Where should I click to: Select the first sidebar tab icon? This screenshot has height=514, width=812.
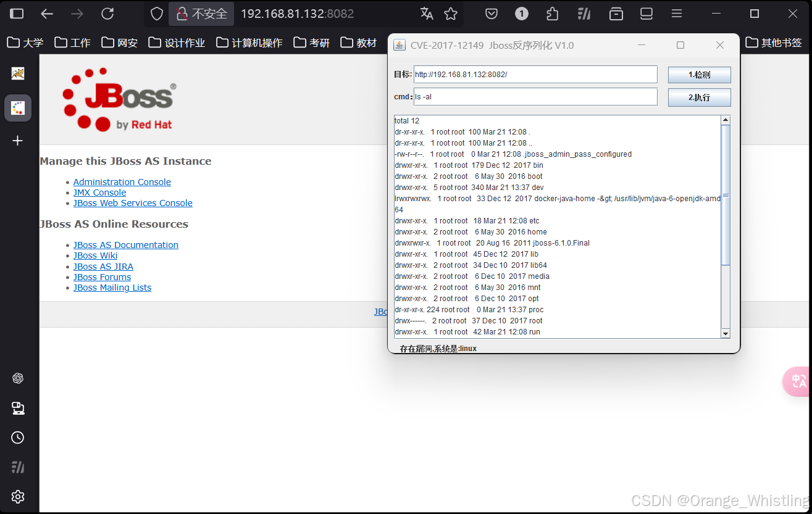[18, 74]
